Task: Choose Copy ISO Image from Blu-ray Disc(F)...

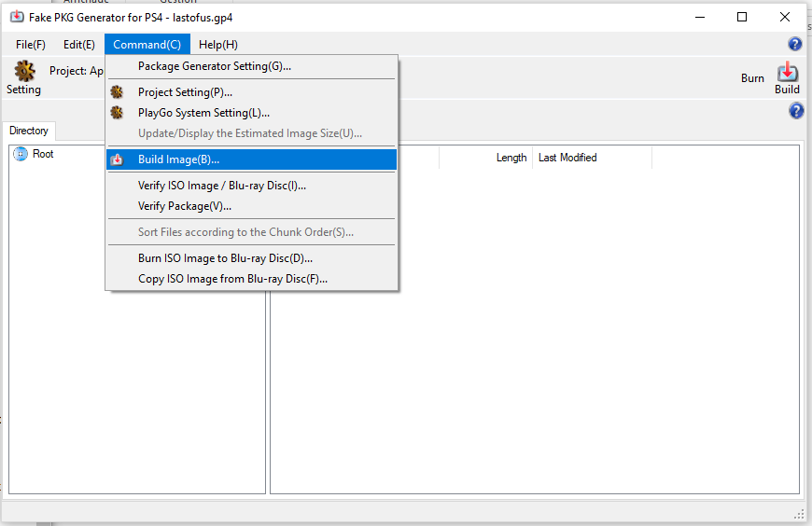Action: tap(252, 279)
